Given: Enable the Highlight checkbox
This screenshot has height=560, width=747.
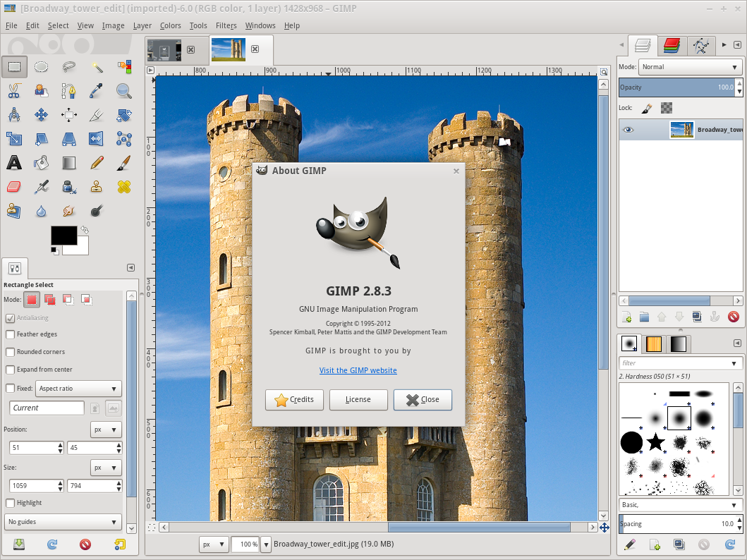Looking at the screenshot, I should (10, 503).
